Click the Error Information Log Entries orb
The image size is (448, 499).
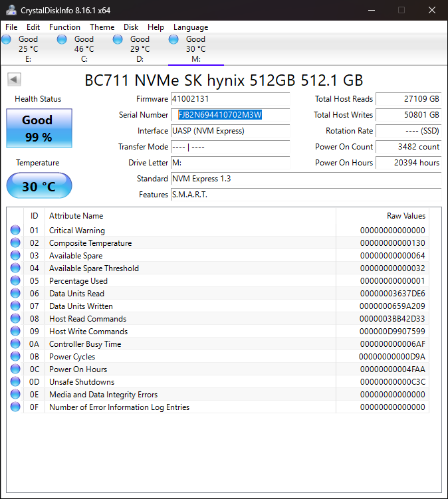[15, 407]
